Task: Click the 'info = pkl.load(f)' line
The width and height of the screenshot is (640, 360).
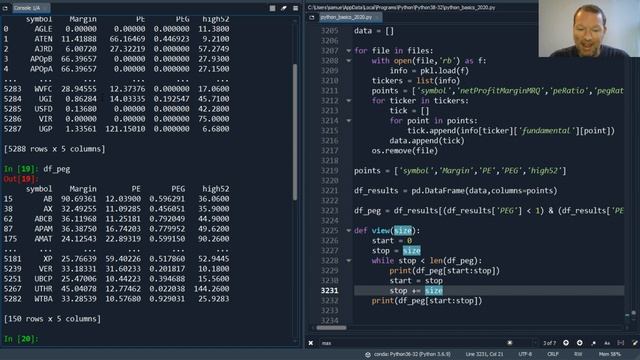Action: [x=429, y=71]
